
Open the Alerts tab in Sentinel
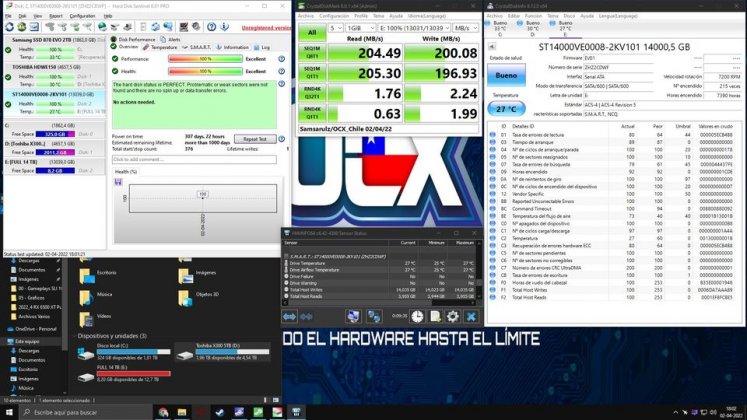tap(171, 40)
